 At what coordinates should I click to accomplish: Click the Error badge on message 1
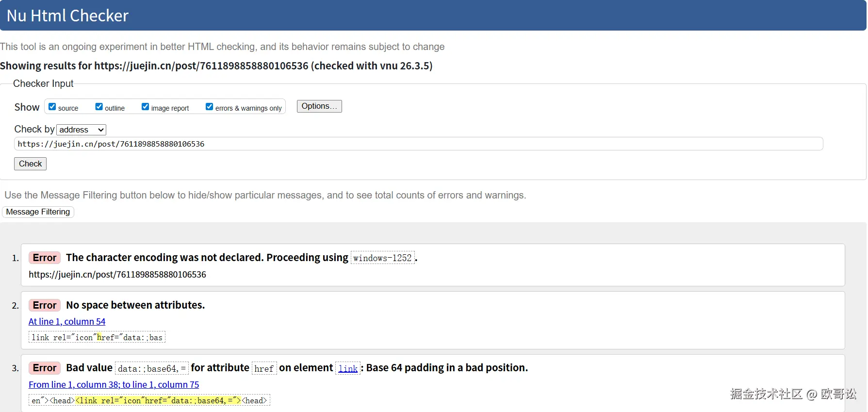(x=45, y=258)
